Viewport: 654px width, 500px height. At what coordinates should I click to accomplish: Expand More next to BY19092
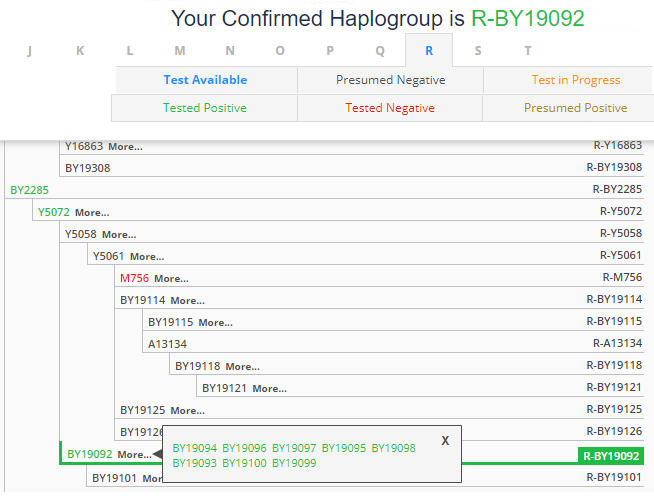click(134, 454)
